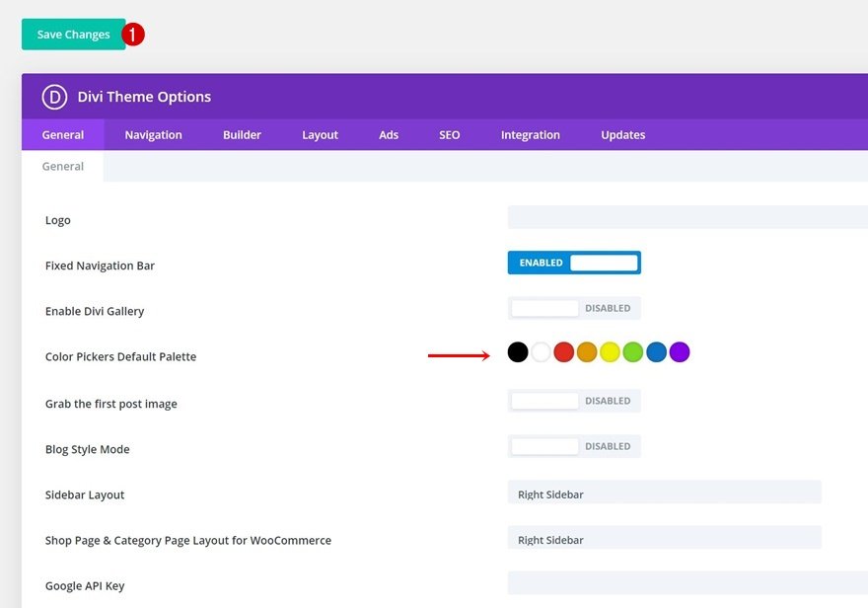Open the Integration tab
This screenshot has width=868, height=608.
530,134
